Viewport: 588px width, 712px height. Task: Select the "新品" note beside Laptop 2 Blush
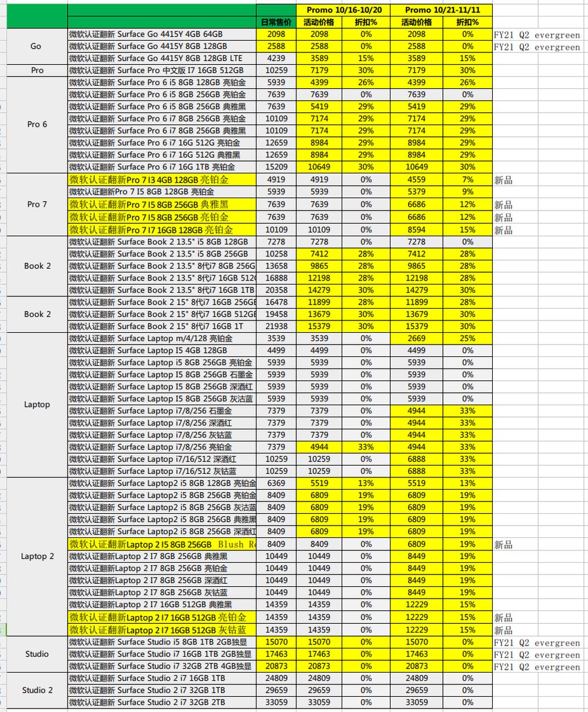(503, 545)
